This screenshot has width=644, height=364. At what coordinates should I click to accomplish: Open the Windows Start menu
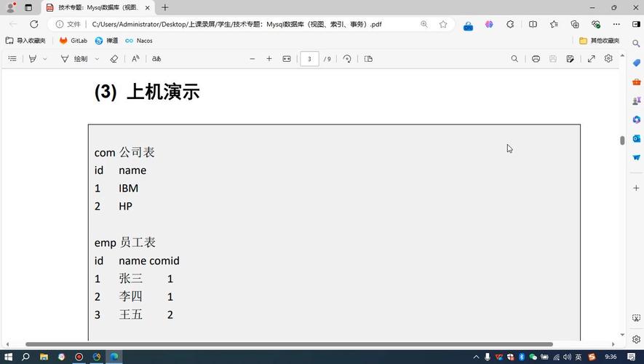(x=8, y=357)
